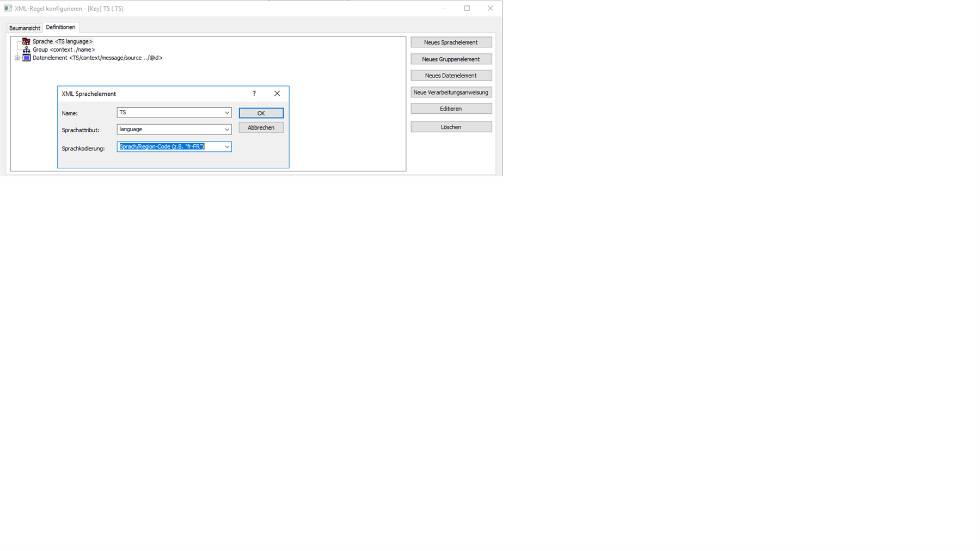
Task: Click Neues Gruppenelement button
Action: tap(451, 59)
